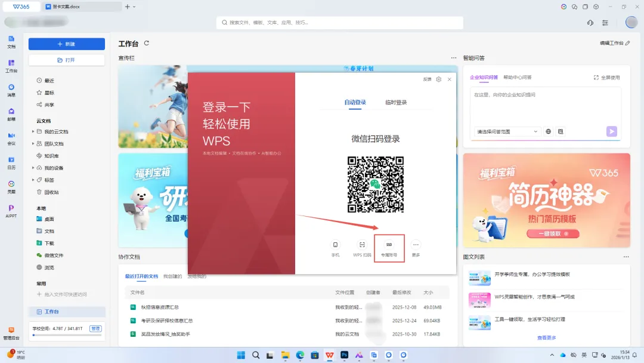Expand 团队文档 tree node

33,143
